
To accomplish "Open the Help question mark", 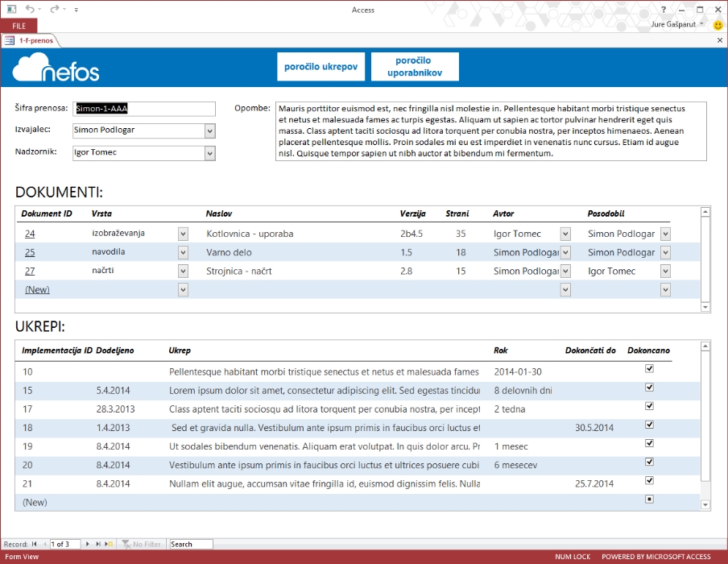I will pyautogui.click(x=664, y=10).
